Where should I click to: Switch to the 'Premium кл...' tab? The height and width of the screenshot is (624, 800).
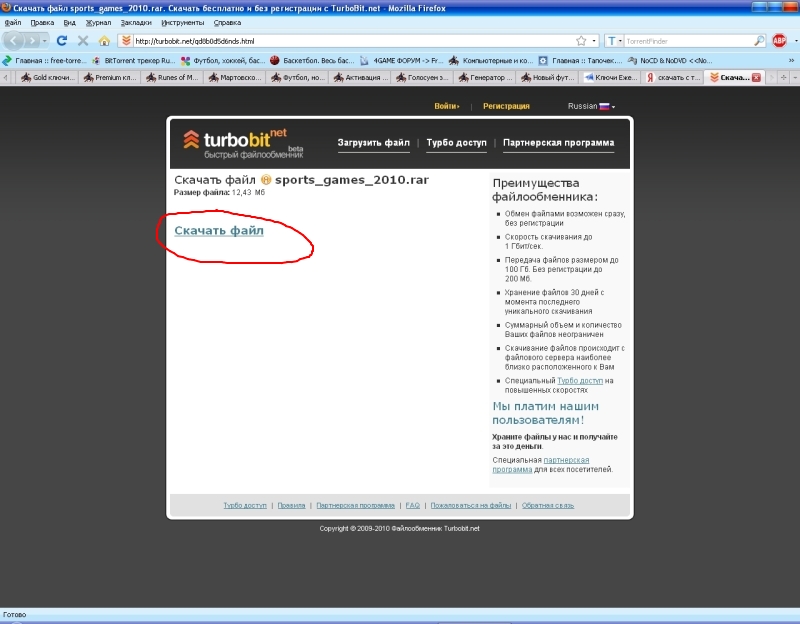click(x=110, y=78)
